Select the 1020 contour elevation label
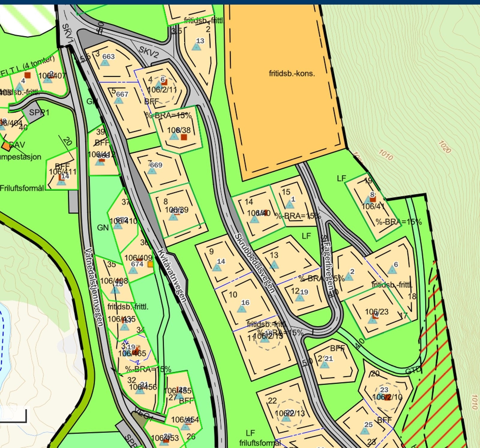The height and width of the screenshot is (448, 480). pyautogui.click(x=445, y=147)
